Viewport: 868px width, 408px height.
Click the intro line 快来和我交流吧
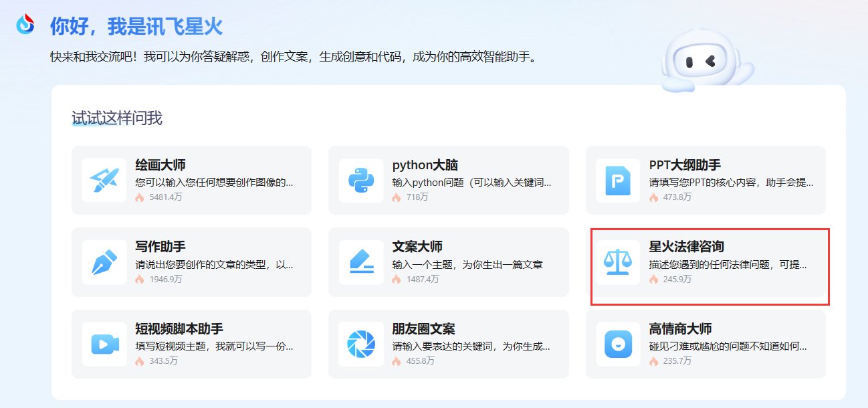tap(293, 58)
